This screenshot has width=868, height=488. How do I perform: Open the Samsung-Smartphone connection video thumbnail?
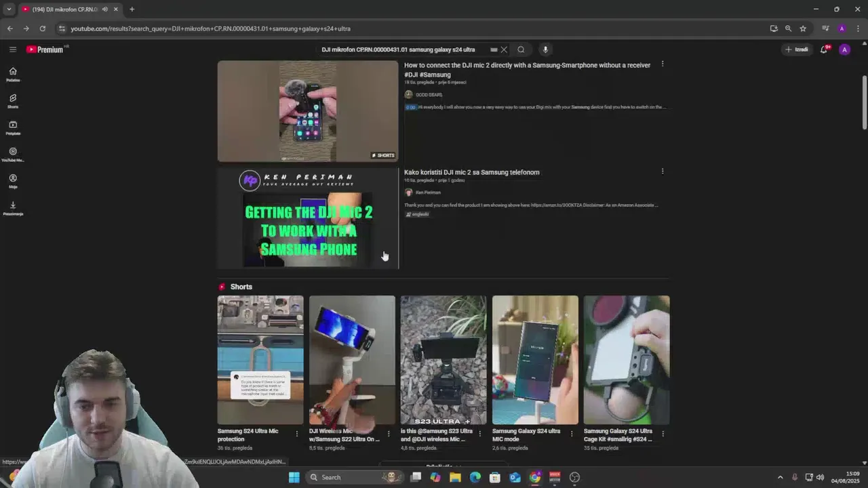(x=308, y=111)
